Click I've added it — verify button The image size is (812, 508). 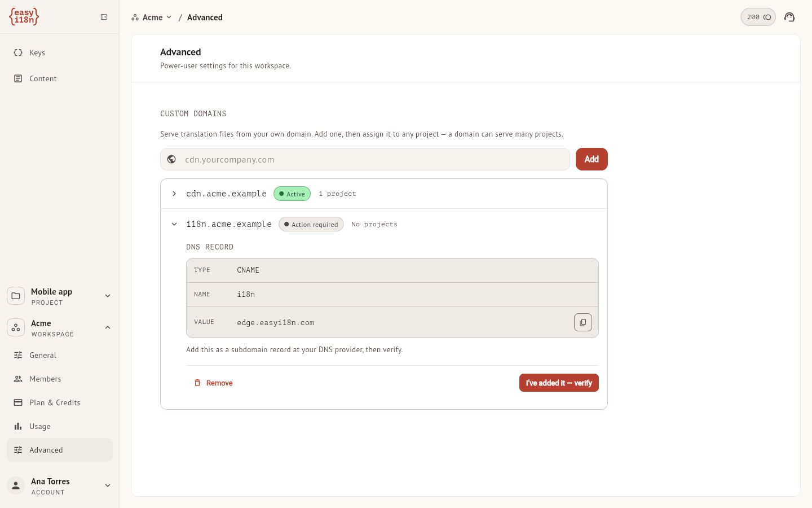click(559, 383)
